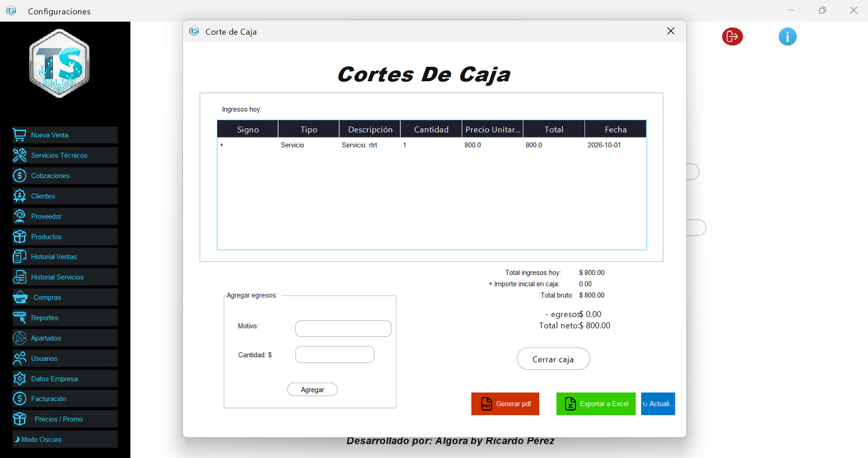Click the Precios / Promo box icon
This screenshot has height=458, width=868.
pyautogui.click(x=20, y=419)
